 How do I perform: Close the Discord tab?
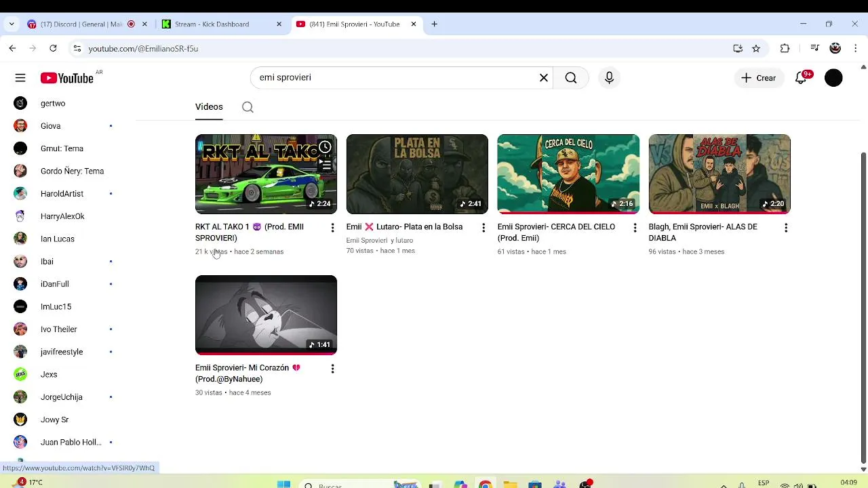click(144, 24)
